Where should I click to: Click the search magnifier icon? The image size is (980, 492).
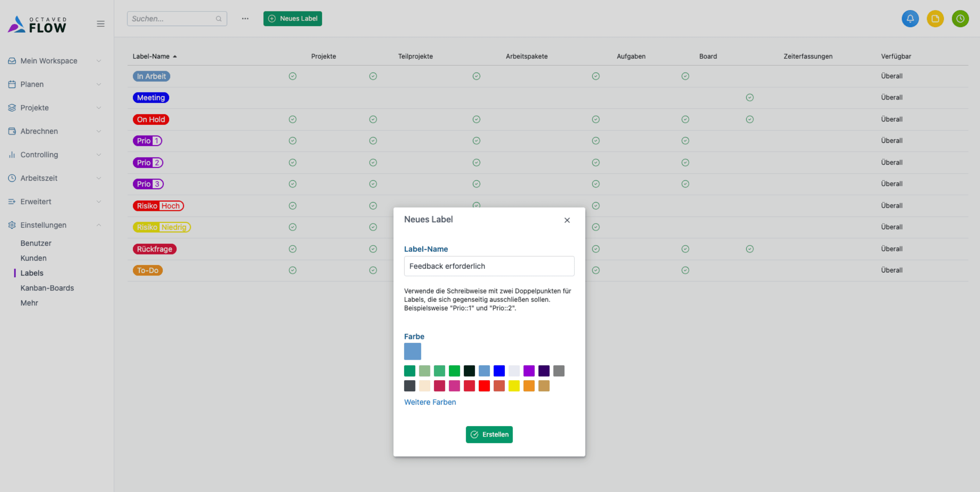tap(219, 19)
